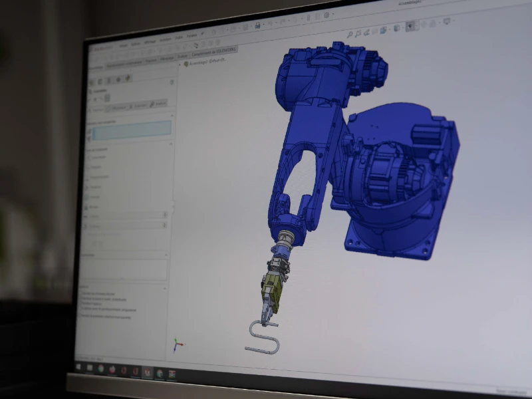Click the Assemblage2 assembly icon in flyout tree
This screenshot has width=532, height=399.
coord(186,64)
